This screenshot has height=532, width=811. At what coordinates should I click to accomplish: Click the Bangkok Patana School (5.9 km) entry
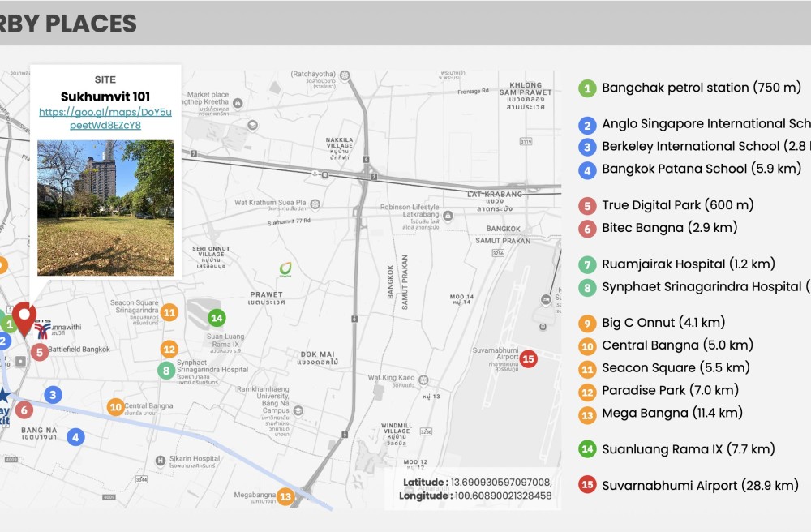coord(702,169)
